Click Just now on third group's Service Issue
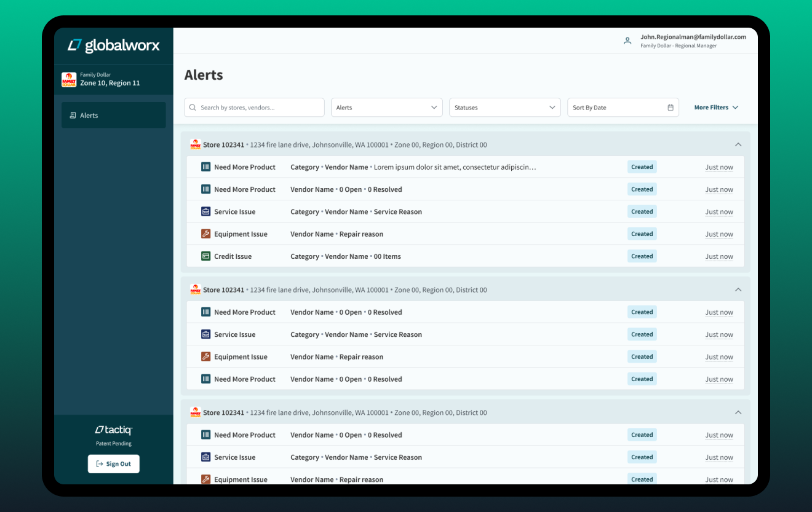 [719, 457]
